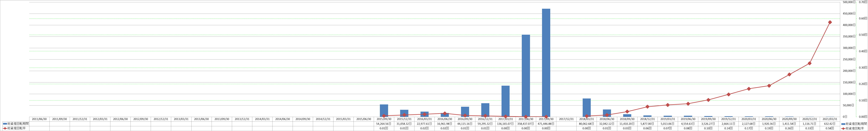Click the blue bar for 2018/03/31
The image size is (868, 131).
coord(587,108)
